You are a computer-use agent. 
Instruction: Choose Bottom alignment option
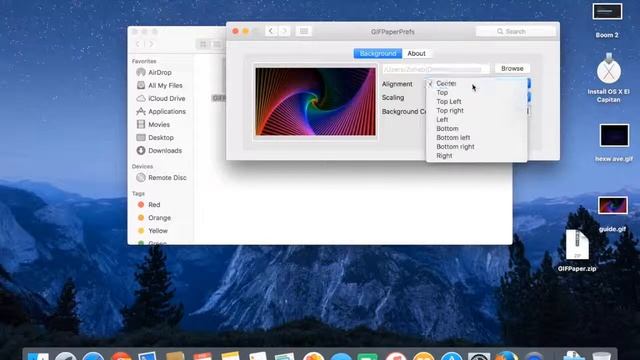476,128
